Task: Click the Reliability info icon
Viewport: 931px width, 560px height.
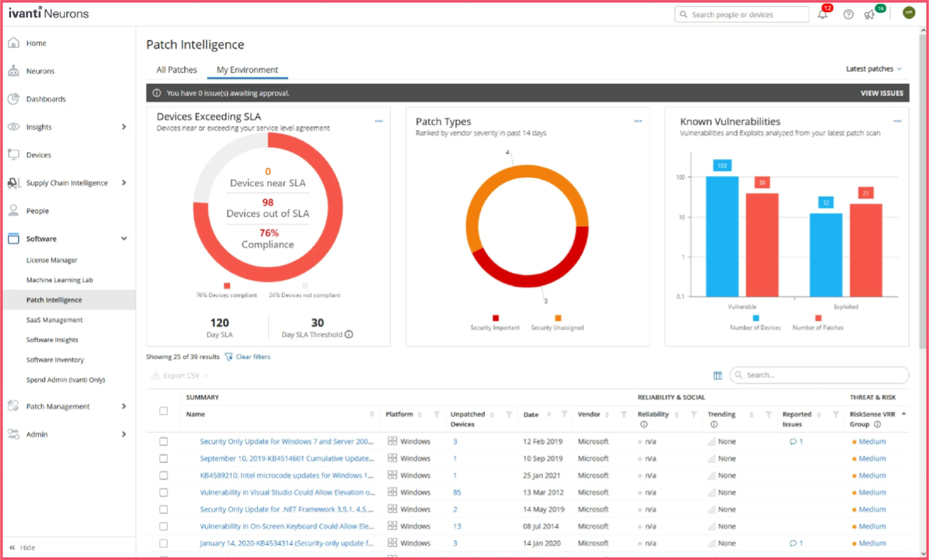Action: point(644,424)
